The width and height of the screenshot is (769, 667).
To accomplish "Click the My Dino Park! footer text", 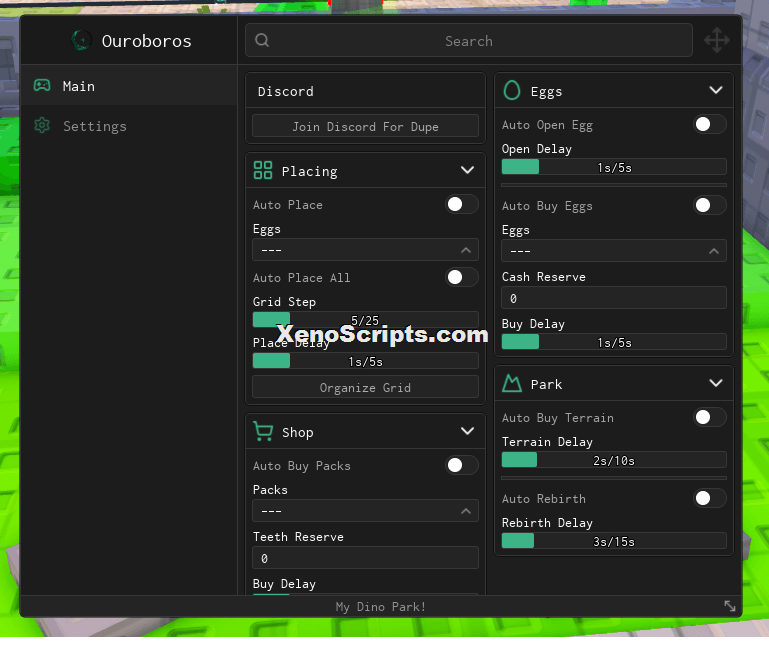I will click(x=381, y=607).
